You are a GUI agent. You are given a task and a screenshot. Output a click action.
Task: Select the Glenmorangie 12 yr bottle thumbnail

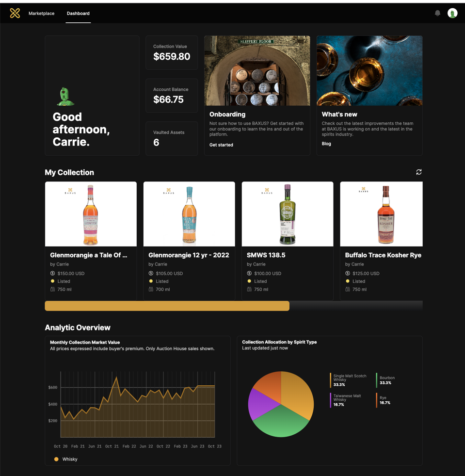pos(189,214)
